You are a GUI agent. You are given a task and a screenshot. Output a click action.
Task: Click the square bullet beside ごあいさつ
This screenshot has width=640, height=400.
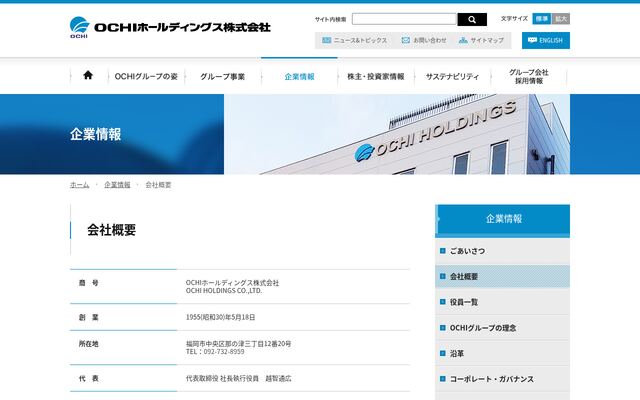click(x=442, y=251)
